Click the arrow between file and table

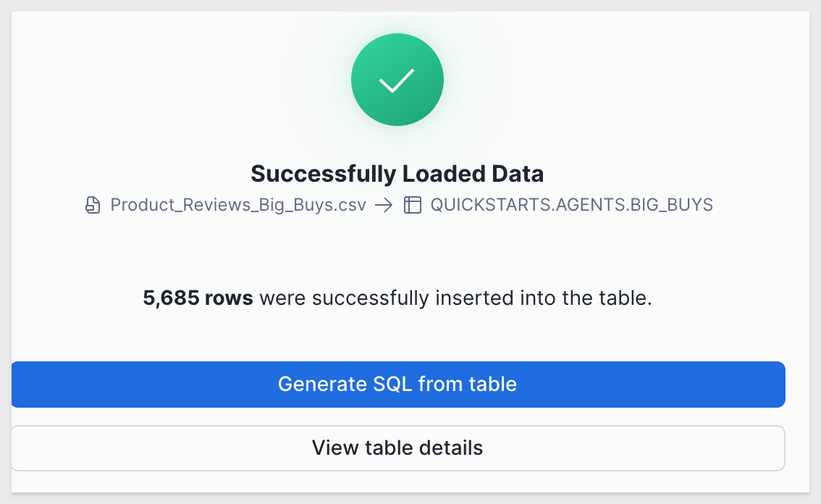click(384, 205)
